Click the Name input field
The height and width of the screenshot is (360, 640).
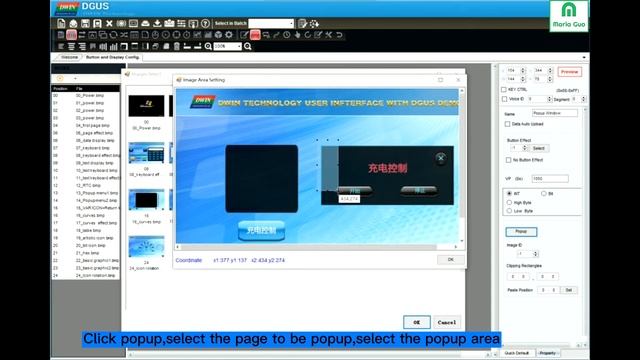click(555, 113)
